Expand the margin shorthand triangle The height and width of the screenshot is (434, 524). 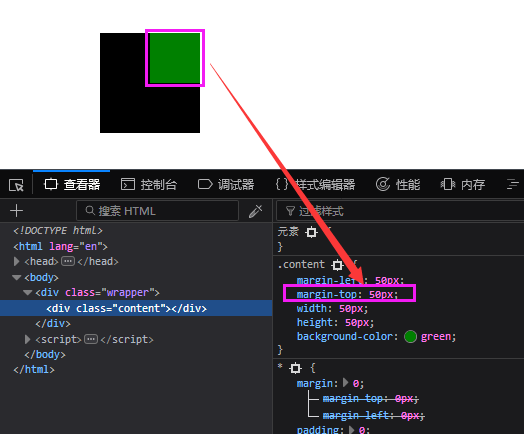point(346,383)
